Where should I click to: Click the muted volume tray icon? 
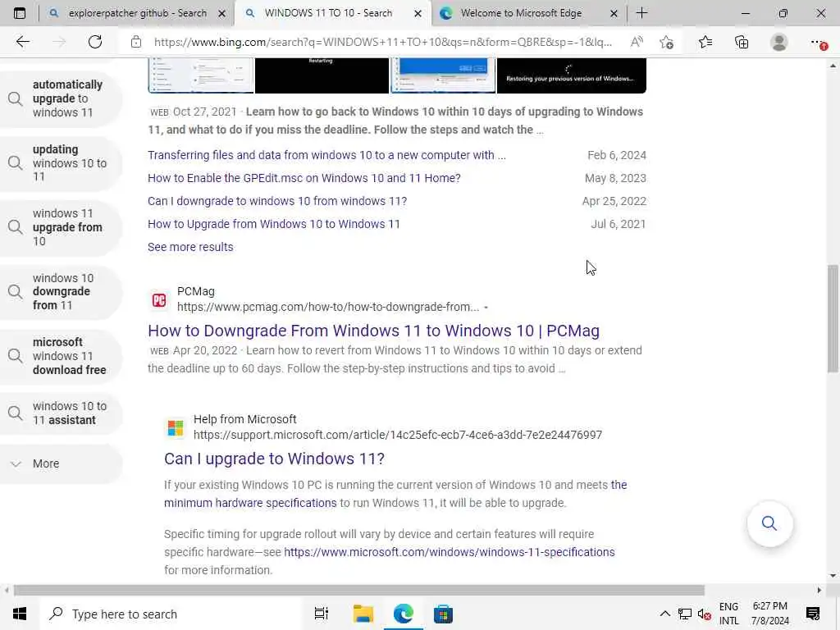point(704,614)
